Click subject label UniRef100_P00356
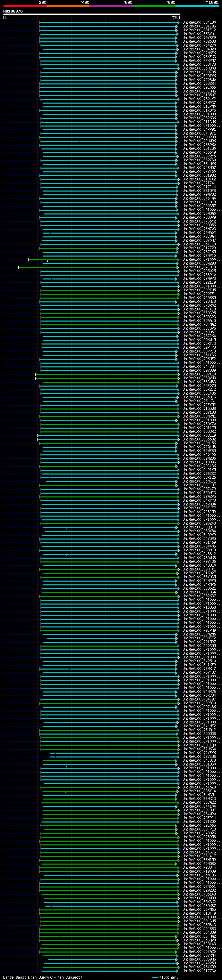Image resolution: width=222 pixels, height=980 pixels. coord(199,225)
